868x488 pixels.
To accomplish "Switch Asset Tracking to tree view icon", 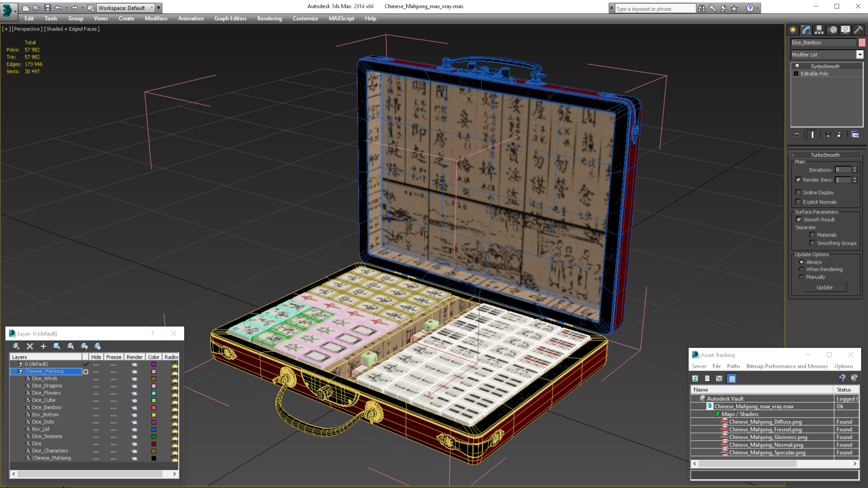I will 719,379.
